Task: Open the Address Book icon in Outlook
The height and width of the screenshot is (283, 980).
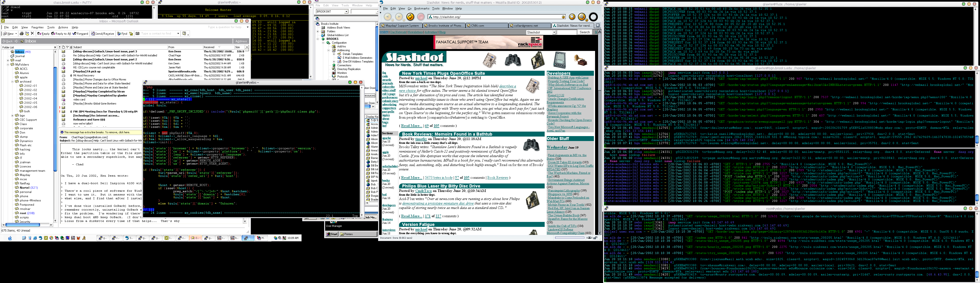Action: coord(137,33)
